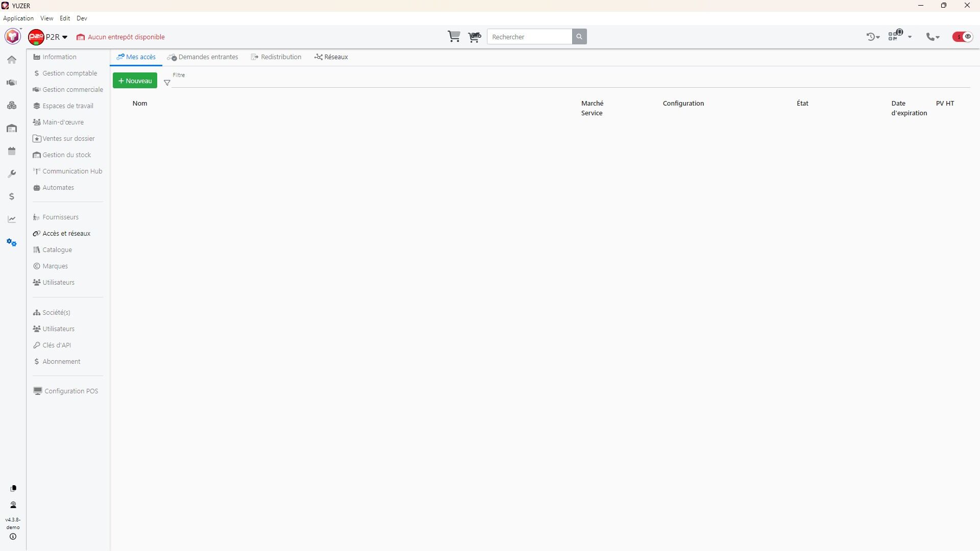The image size is (980, 551).
Task: Open the home icon in left rail
Action: click(x=12, y=60)
